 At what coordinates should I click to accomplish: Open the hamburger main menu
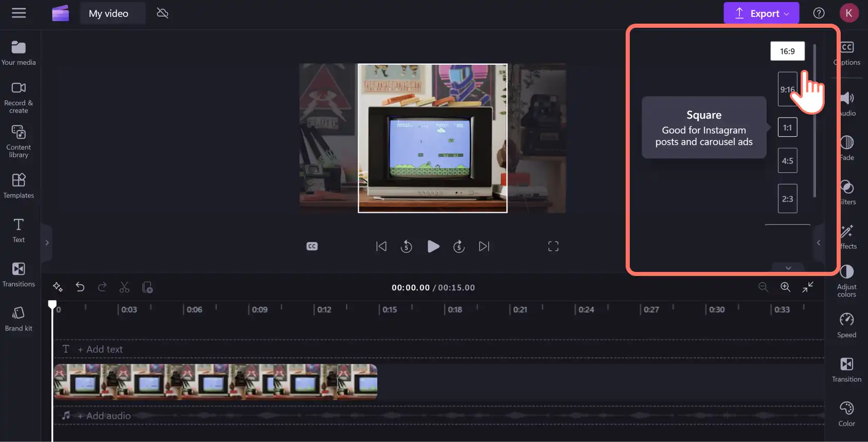click(x=19, y=13)
